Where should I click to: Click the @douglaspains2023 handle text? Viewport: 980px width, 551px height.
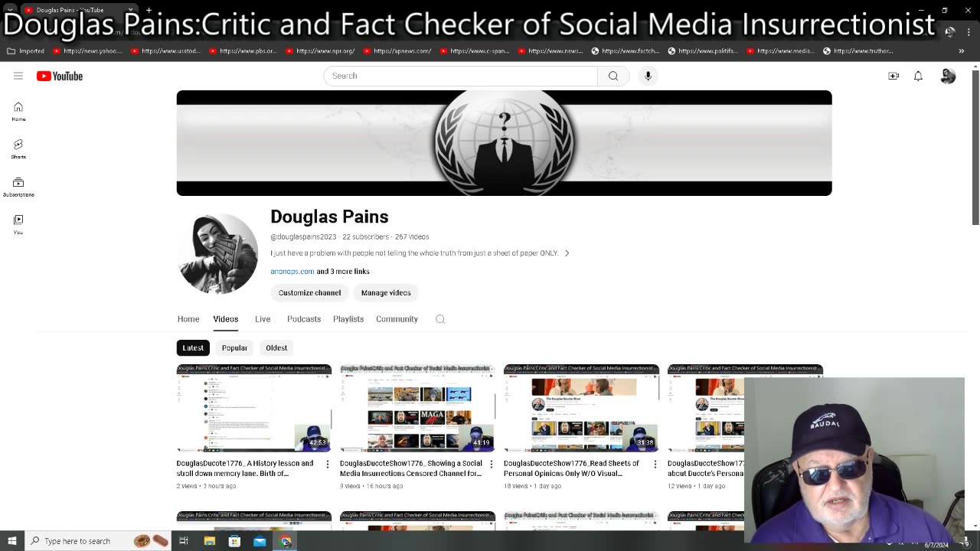(x=303, y=237)
